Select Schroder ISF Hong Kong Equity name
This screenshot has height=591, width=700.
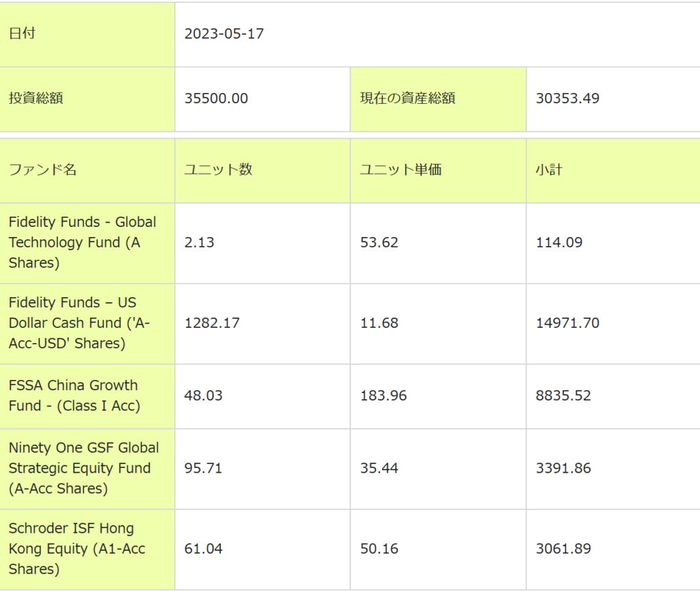(x=77, y=549)
